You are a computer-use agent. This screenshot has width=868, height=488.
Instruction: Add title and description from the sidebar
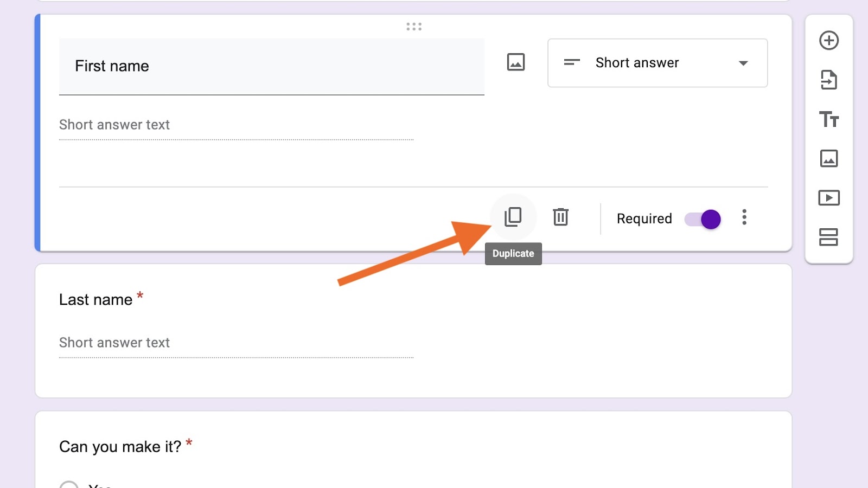pyautogui.click(x=828, y=119)
